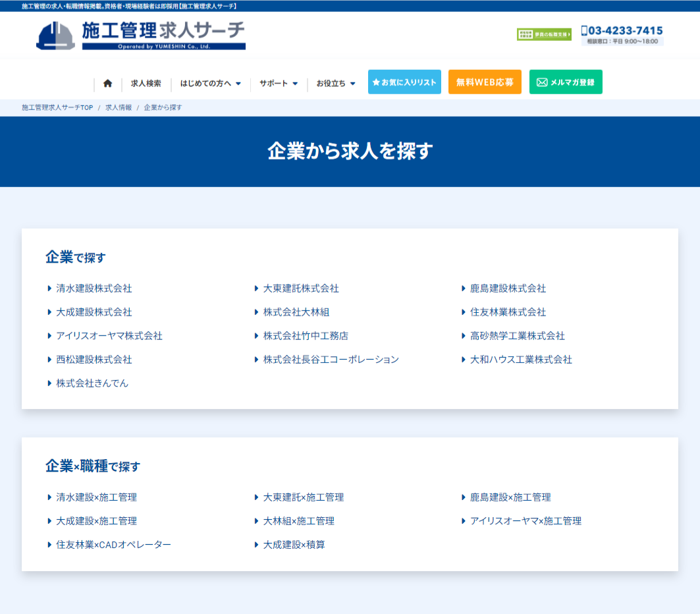The height and width of the screenshot is (614, 700).
Task: Expand the はじめての方へ dropdown
Action: 210,84
